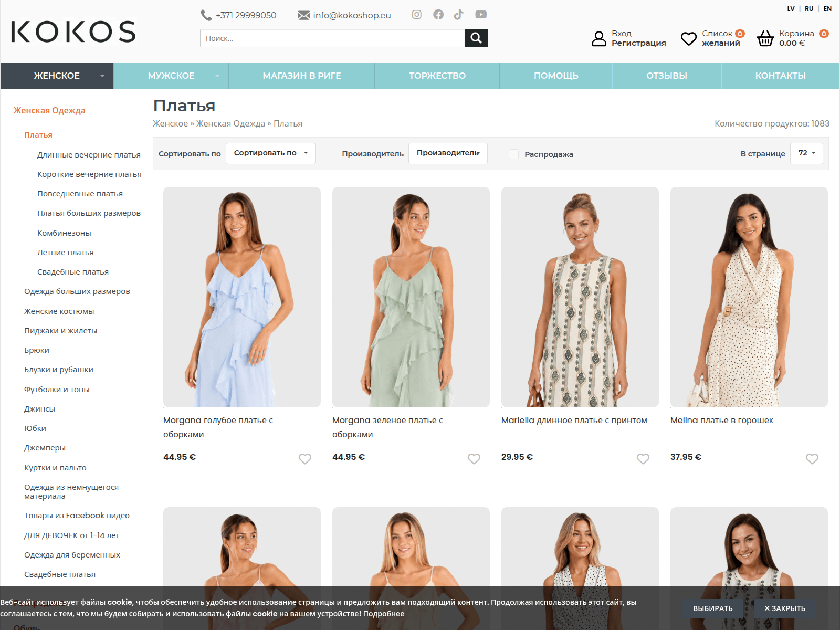Viewport: 840px width, 630px height.
Task: Open the КОНТАКТЫ menu item
Action: 780,76
